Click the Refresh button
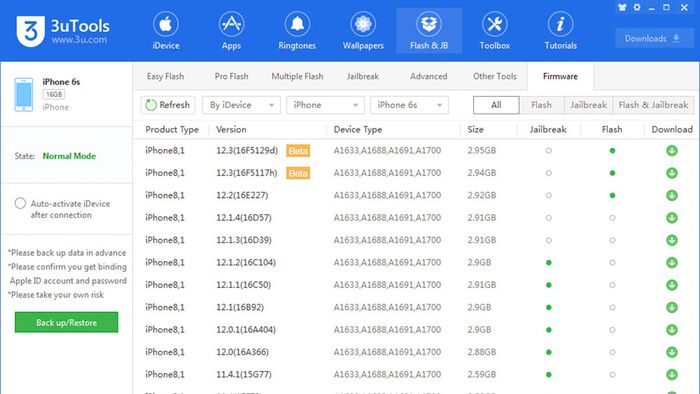Viewport: 700px width, 394px height. tap(168, 105)
